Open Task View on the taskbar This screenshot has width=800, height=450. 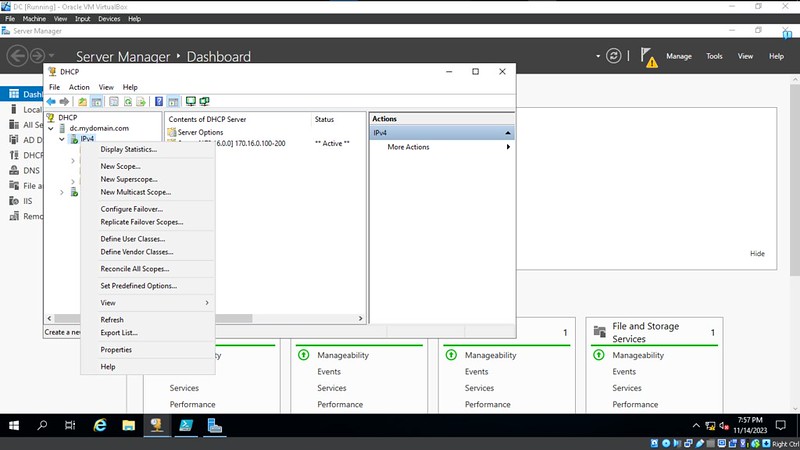pos(70,425)
